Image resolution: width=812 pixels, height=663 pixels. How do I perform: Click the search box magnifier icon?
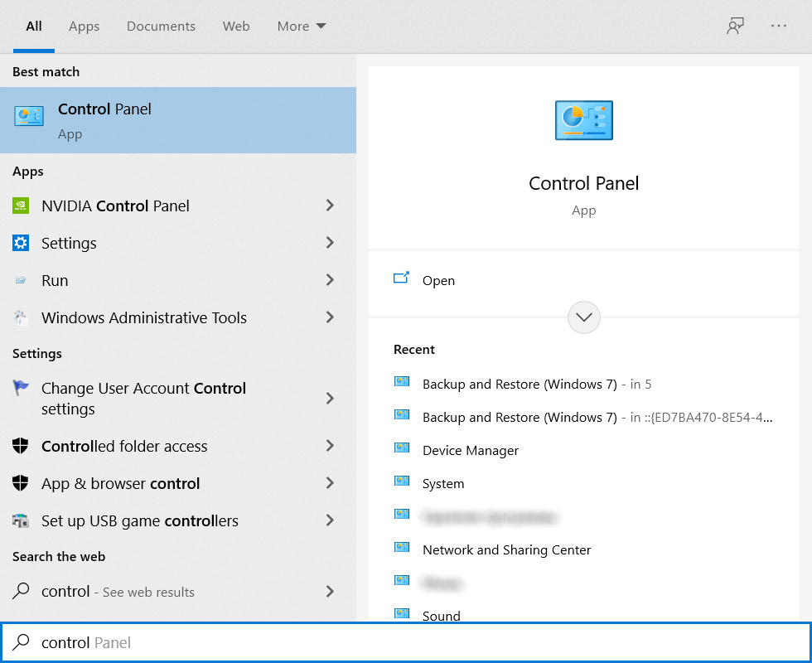[x=22, y=642]
